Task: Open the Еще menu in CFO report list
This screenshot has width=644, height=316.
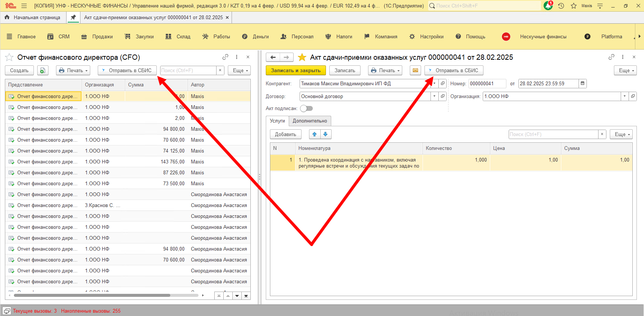Action: click(x=239, y=70)
